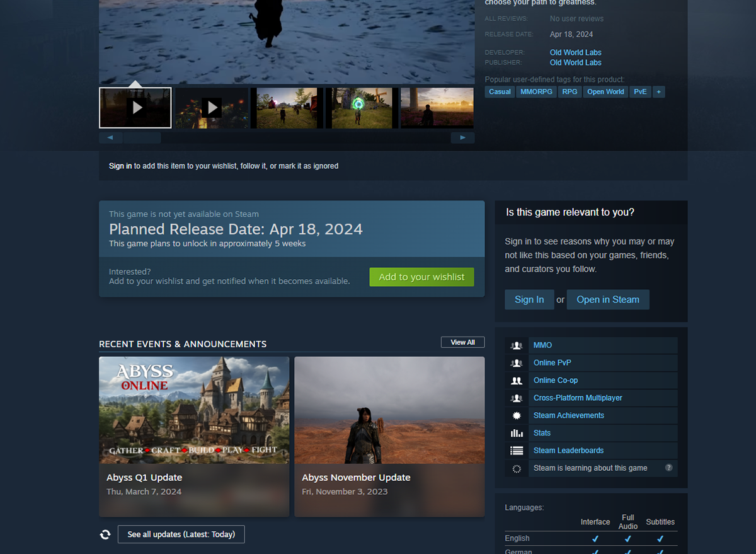The image size is (756, 554).
Task: Click the question mark help icon
Action: 669,468
